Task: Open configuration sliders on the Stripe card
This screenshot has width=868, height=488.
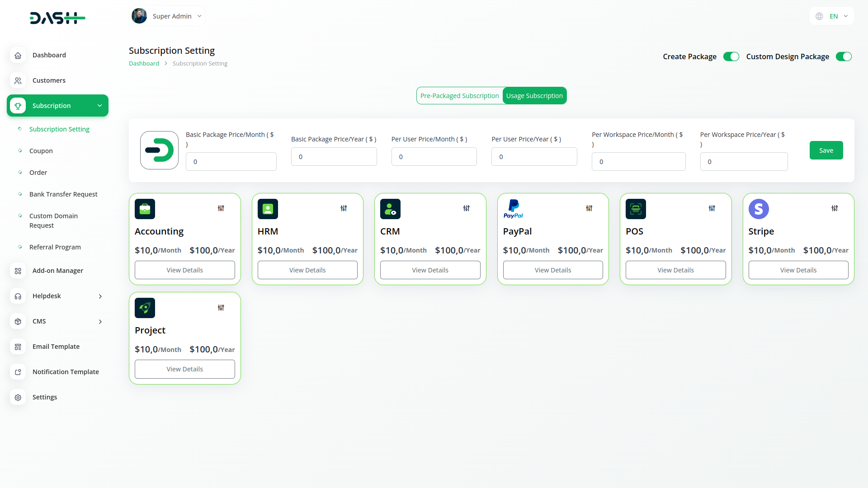Action: (834, 208)
